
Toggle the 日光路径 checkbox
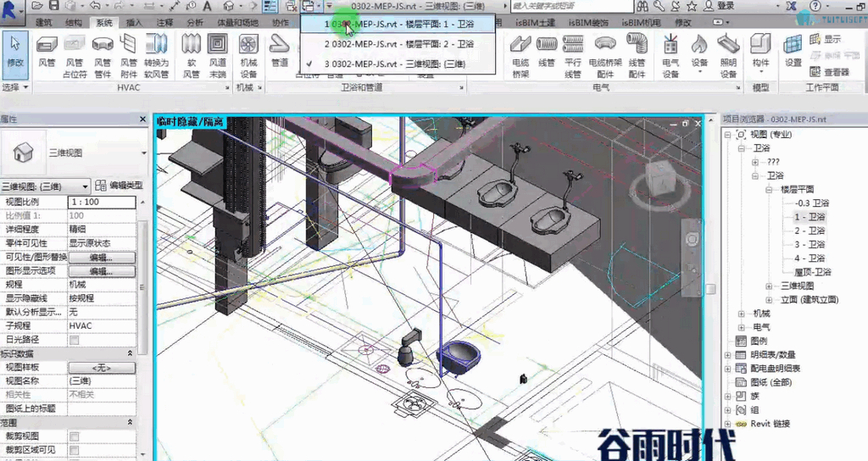pos(75,340)
